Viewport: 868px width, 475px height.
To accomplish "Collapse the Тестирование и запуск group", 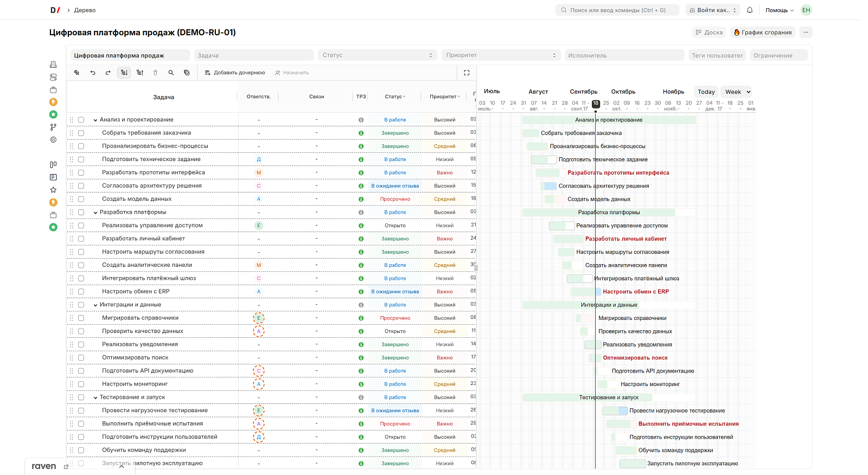I will click(95, 397).
